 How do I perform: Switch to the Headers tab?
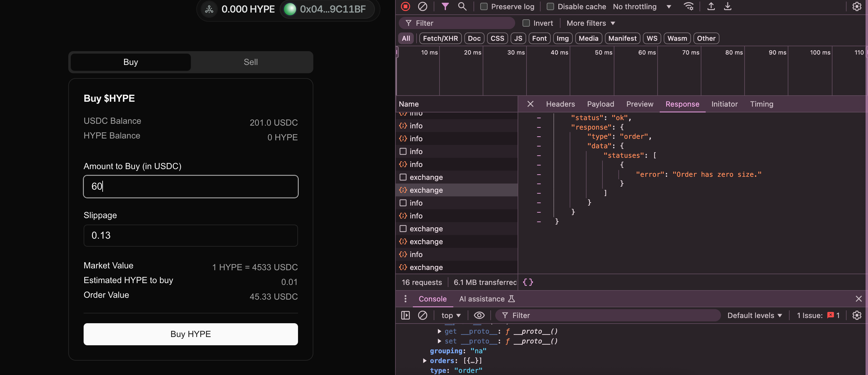tap(560, 104)
